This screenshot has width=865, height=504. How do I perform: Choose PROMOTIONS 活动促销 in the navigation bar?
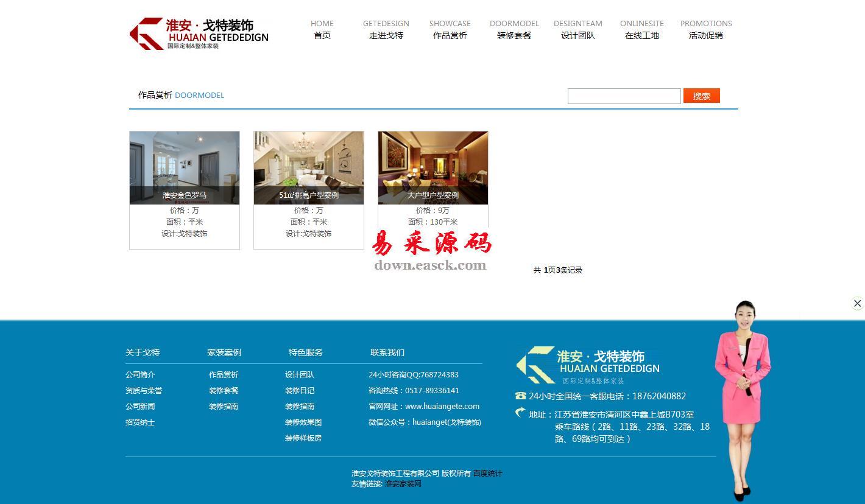(706, 29)
